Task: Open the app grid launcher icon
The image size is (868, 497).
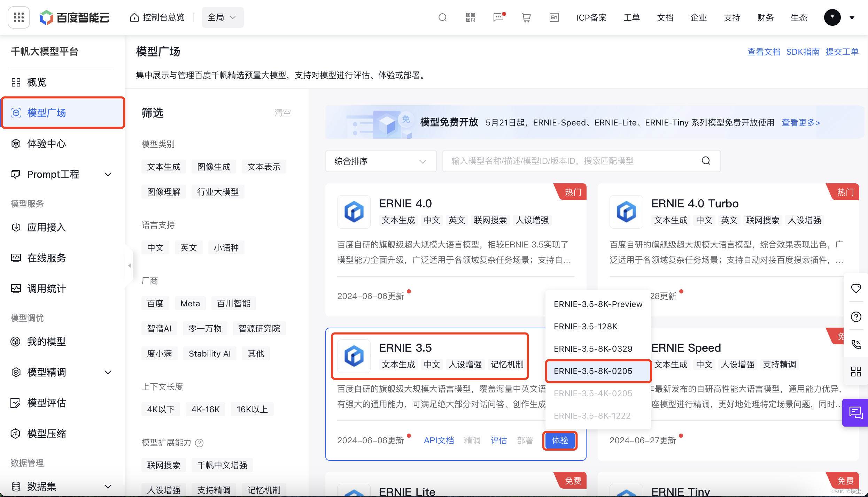Action: point(18,17)
